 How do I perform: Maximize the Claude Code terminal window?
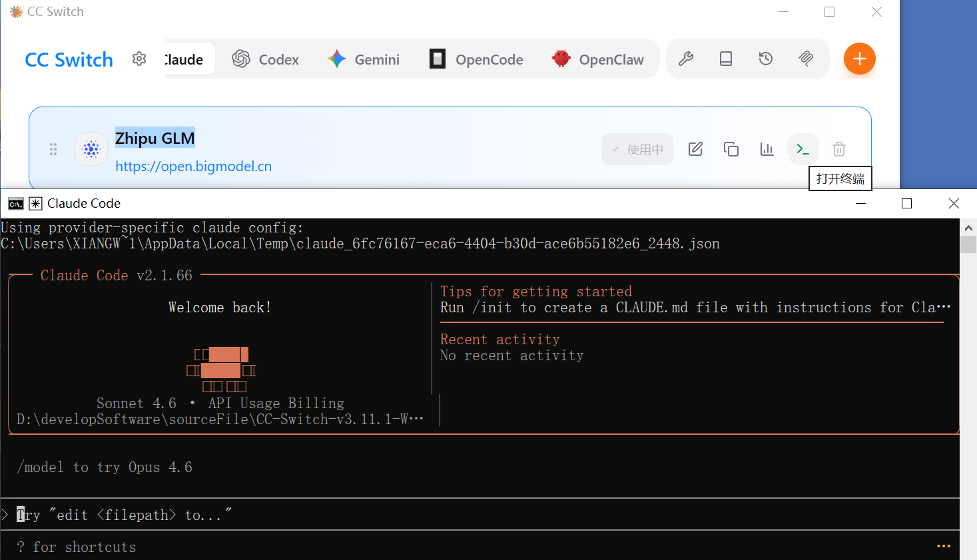click(x=907, y=204)
